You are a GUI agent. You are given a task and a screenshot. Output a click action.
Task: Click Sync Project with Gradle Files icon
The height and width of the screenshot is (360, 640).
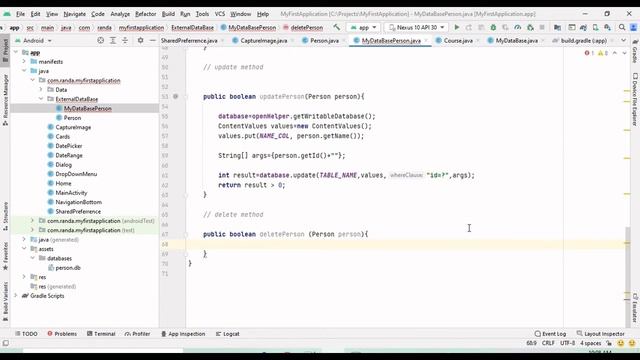[x=583, y=27]
